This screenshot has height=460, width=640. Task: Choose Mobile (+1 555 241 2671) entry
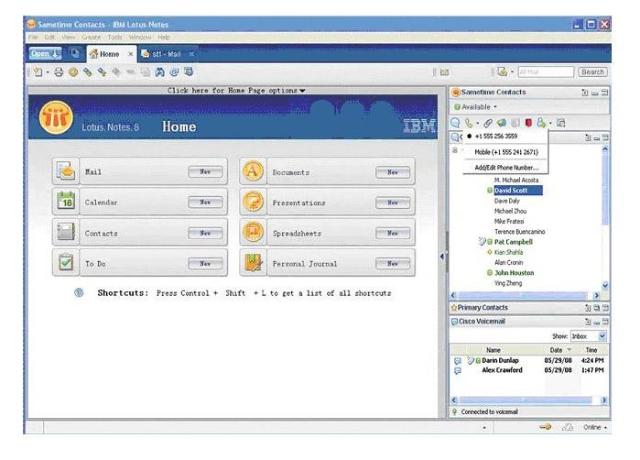(x=506, y=152)
